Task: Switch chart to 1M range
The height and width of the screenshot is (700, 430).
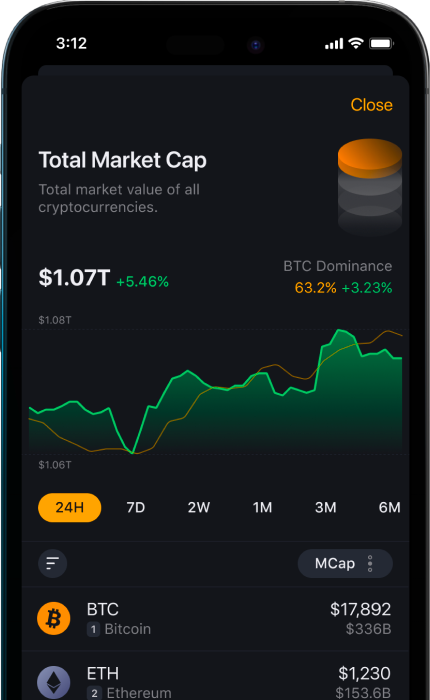Action: pyautogui.click(x=262, y=508)
